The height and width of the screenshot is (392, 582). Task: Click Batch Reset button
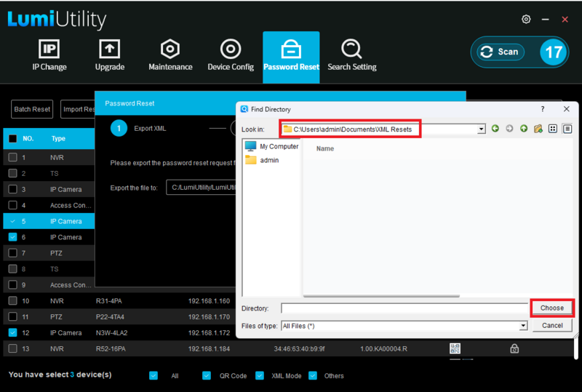click(32, 109)
